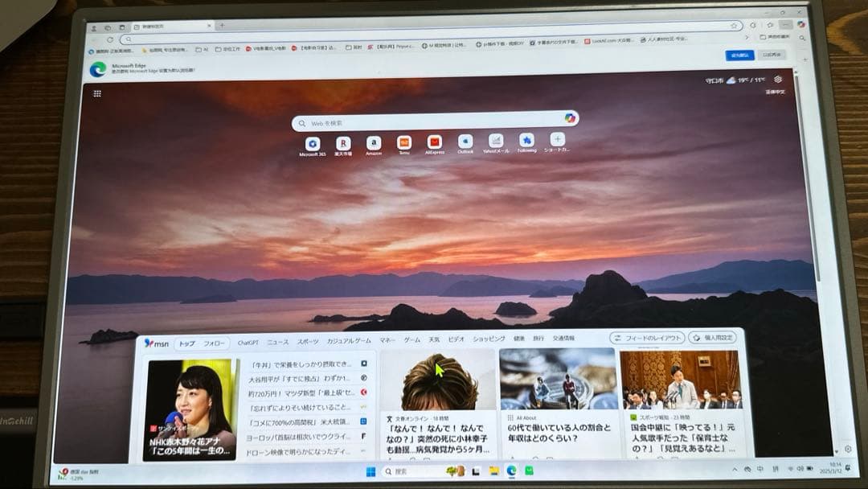Open the Yahoo!メール shortcut icon
868x489 pixels.
point(496,145)
